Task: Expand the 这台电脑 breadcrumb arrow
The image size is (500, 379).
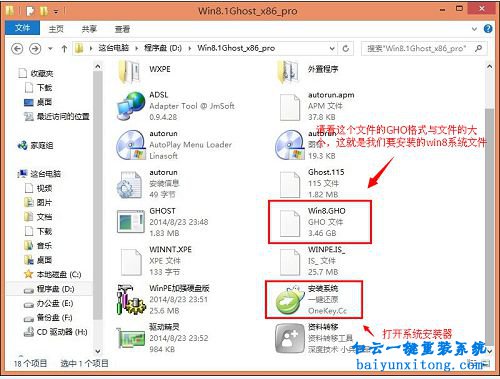Action: click(x=136, y=49)
